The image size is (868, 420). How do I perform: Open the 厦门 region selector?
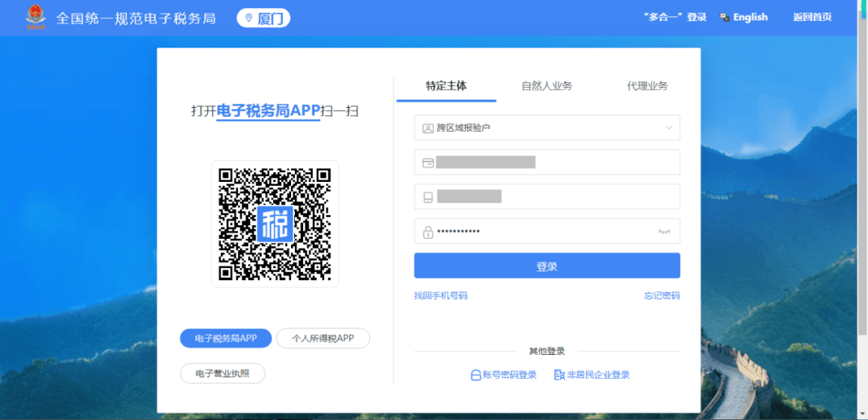tap(264, 18)
